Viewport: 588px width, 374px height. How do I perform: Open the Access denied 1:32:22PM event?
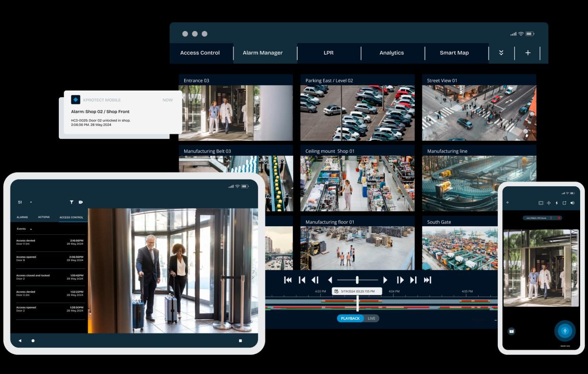pos(50,293)
